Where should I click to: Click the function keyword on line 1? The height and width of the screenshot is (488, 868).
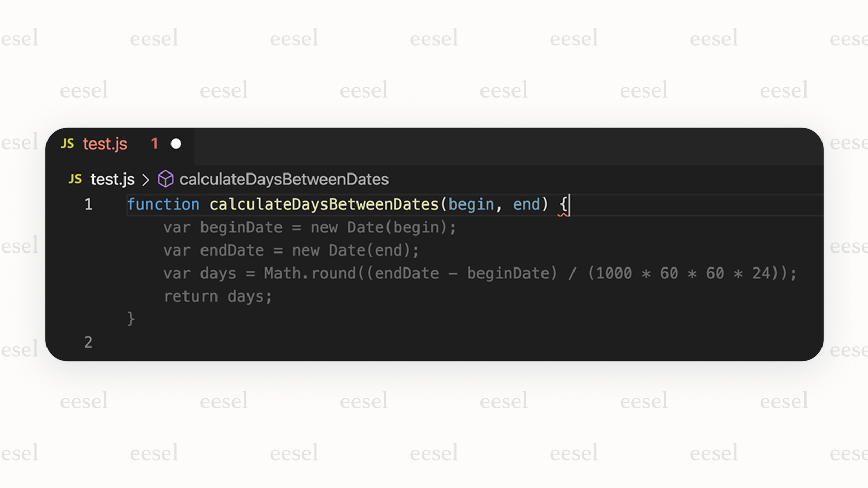coord(163,204)
